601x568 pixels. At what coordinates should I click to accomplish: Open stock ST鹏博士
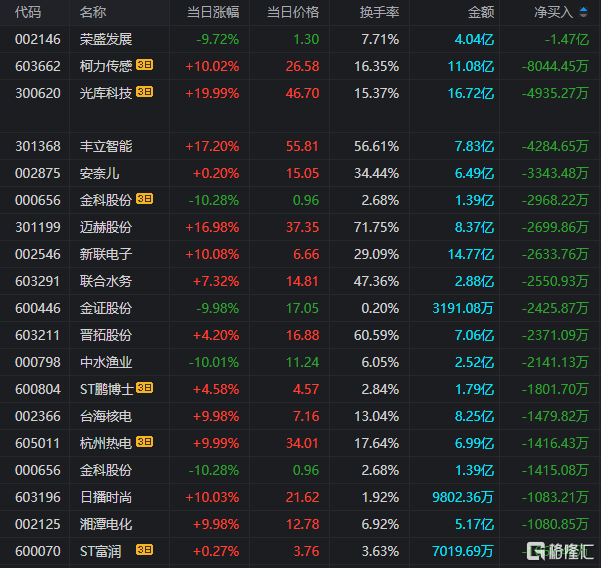coord(107,389)
